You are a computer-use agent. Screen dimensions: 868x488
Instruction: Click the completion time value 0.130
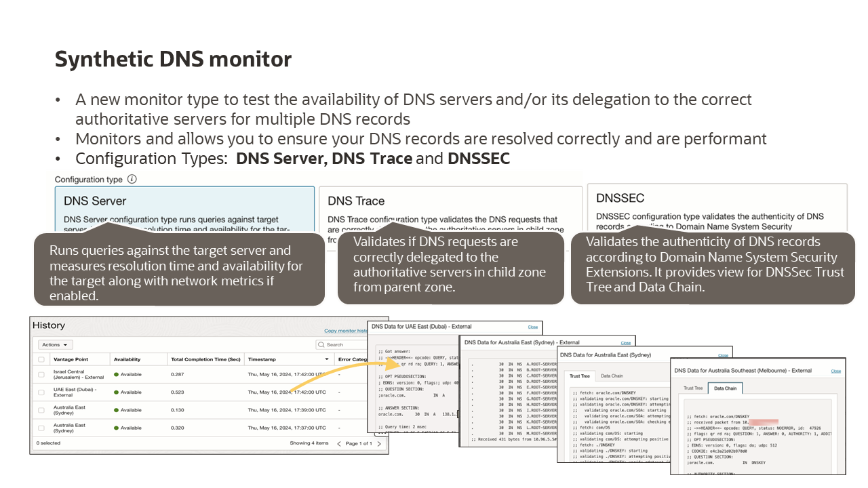click(x=178, y=410)
